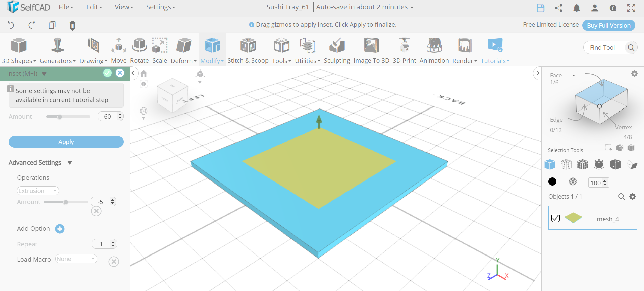Open the File menu
Viewport: 644px width, 291px height.
(66, 7)
